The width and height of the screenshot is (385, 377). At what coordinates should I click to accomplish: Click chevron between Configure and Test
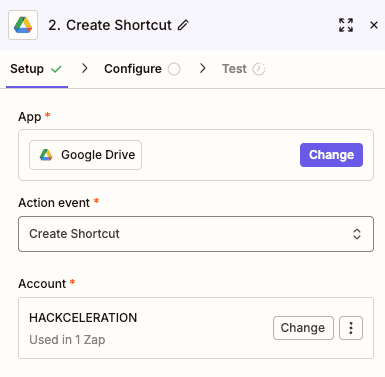[x=202, y=69]
